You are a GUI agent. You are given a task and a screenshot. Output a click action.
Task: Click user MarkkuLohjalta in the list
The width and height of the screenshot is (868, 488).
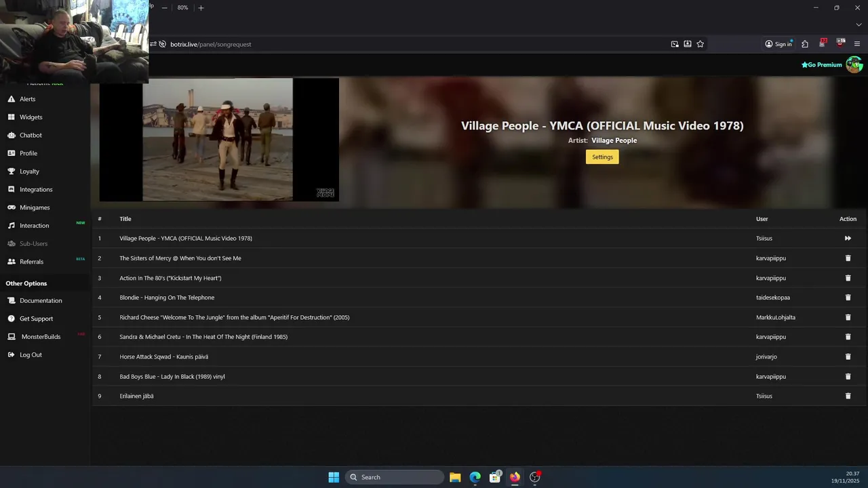pos(776,317)
